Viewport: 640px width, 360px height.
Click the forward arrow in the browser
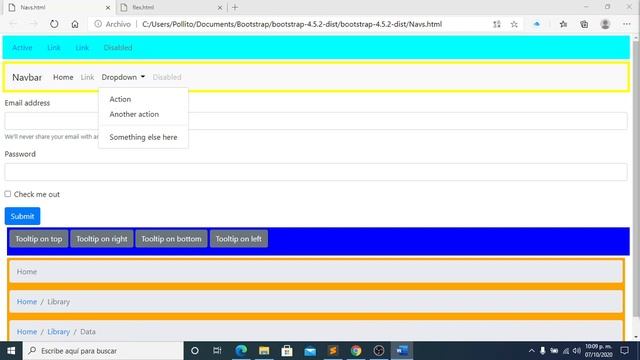33,24
